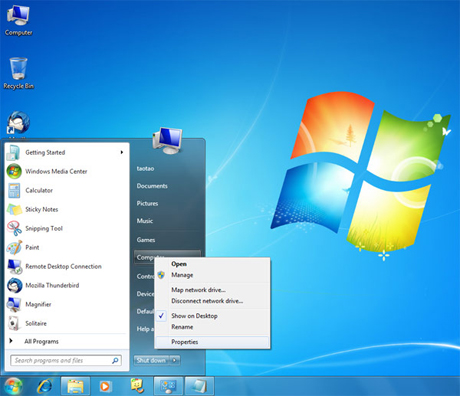Open Windows Explorer folder on taskbar
This screenshot has width=460, height=396.
click(x=75, y=386)
